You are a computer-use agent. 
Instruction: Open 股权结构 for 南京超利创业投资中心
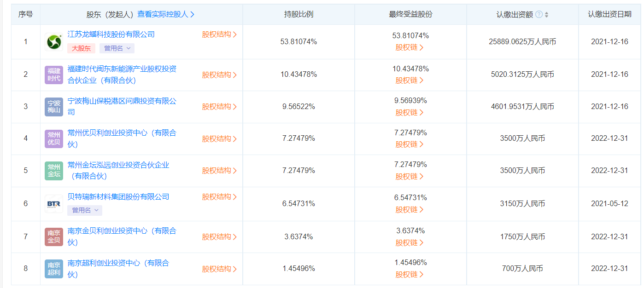219,269
